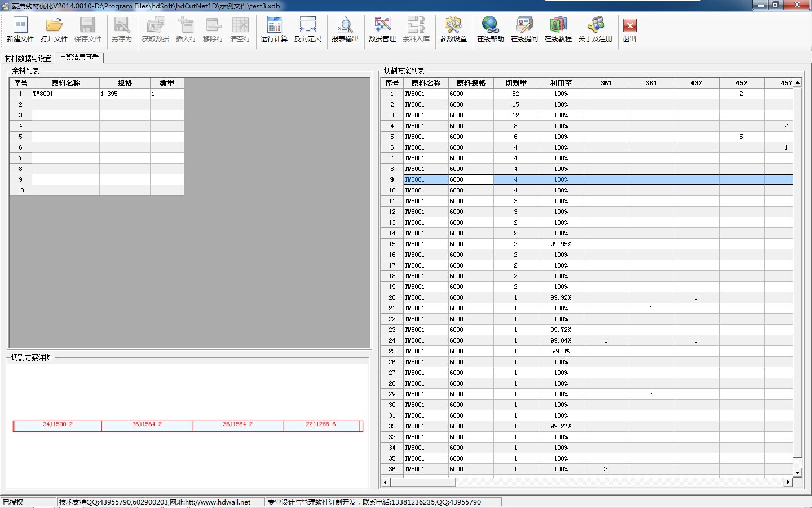This screenshot has width=812, height=508.
Task: Click the 利用率 column header
Action: (561, 83)
